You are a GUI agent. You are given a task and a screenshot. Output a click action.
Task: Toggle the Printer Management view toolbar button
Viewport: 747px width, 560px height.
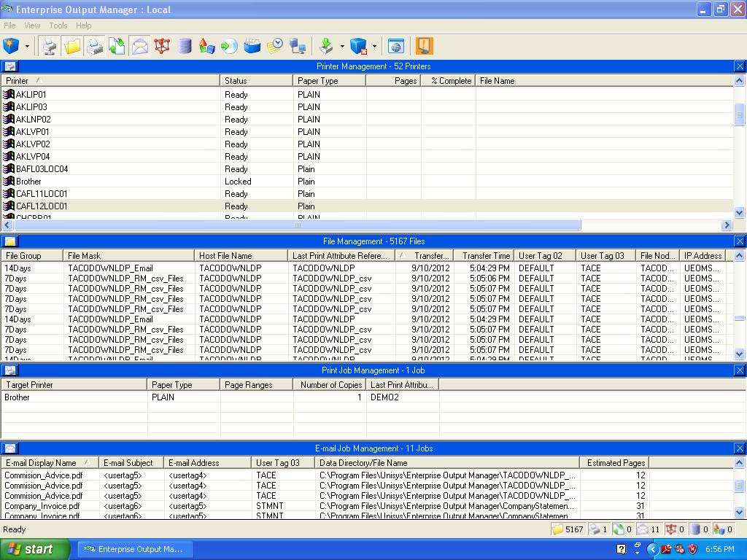[49, 46]
